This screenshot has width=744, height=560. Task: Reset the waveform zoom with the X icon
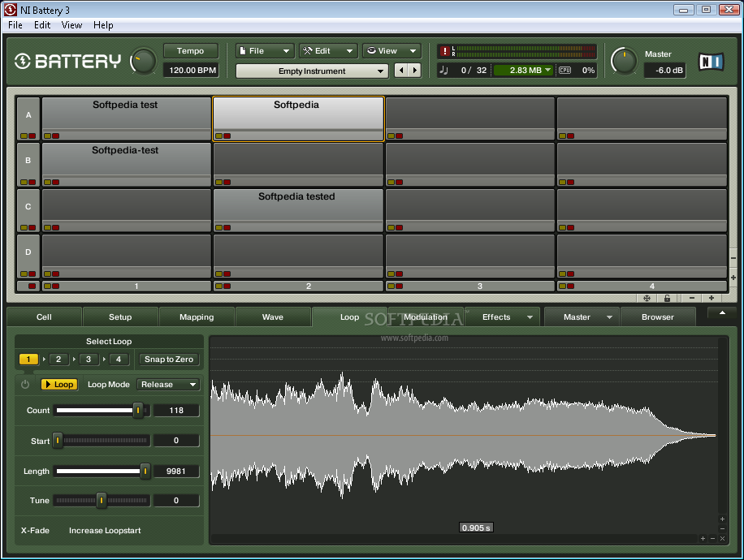[x=722, y=538]
